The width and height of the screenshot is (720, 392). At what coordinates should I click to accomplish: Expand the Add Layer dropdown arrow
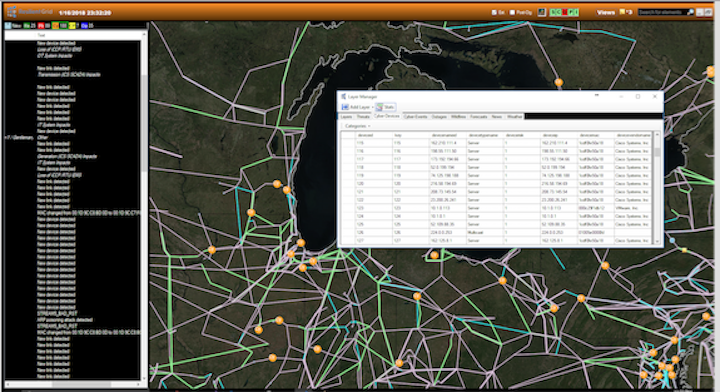(373, 107)
